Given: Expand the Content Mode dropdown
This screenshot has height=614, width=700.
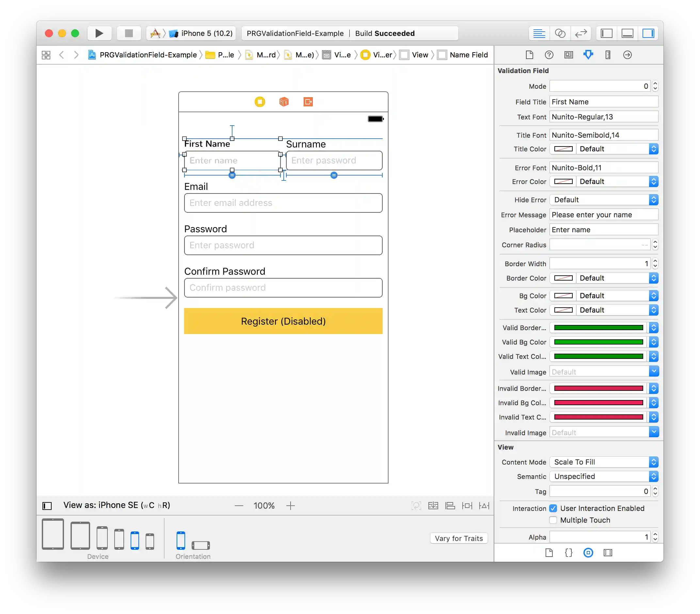Looking at the screenshot, I should (603, 462).
